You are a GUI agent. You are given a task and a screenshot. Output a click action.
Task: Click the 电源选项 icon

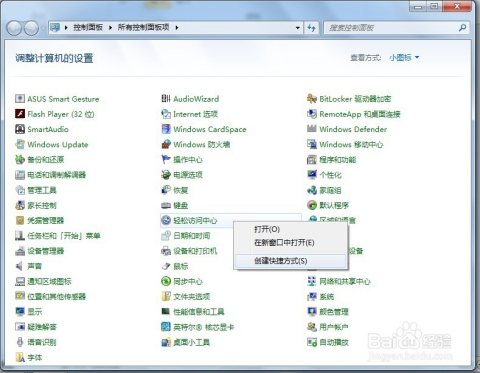coord(166,175)
